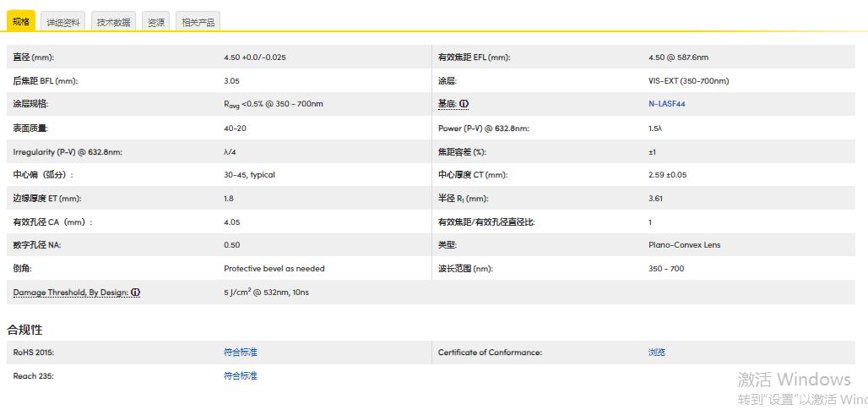Click 浏览 for Certificate of Conformance
The height and width of the screenshot is (410, 868).
[x=656, y=353]
